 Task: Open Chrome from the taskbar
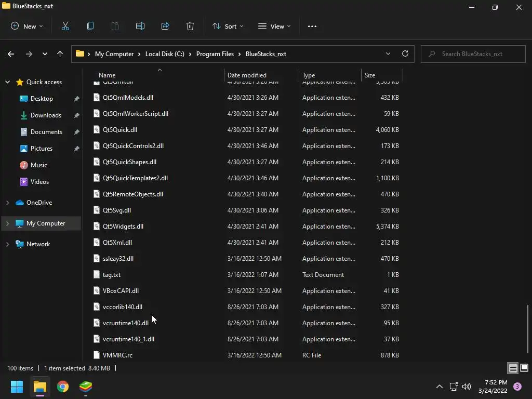coord(63,387)
